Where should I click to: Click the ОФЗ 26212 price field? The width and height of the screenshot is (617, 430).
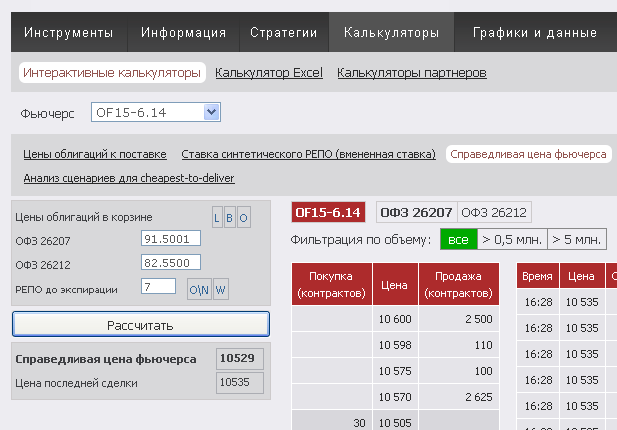coord(171,262)
